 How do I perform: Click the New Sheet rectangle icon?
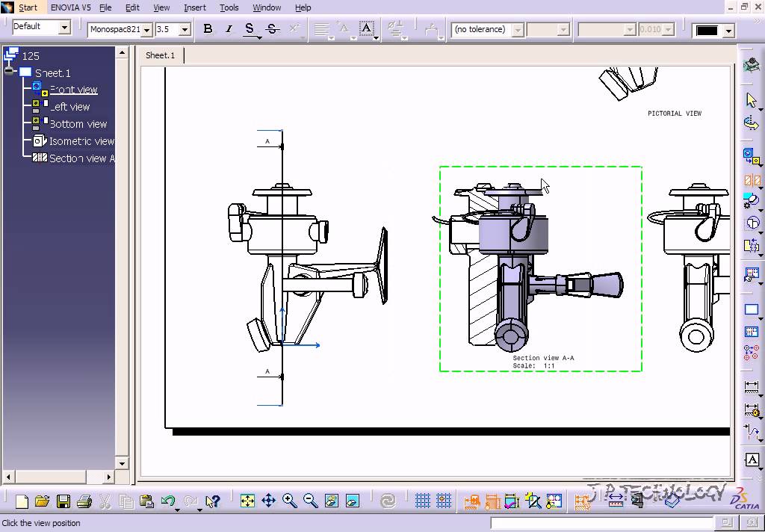pos(752,309)
